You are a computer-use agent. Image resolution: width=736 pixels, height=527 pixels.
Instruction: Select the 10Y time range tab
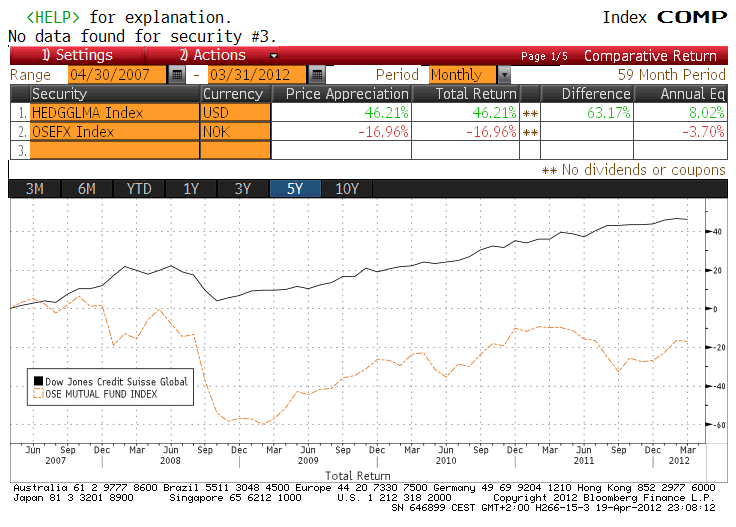(x=347, y=189)
